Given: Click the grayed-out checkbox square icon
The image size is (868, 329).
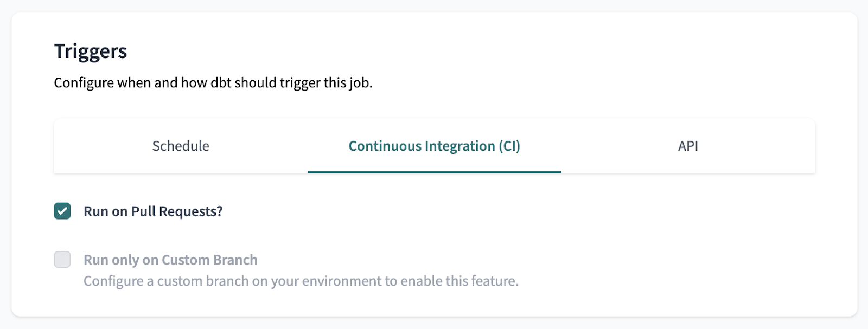Looking at the screenshot, I should pyautogui.click(x=62, y=260).
